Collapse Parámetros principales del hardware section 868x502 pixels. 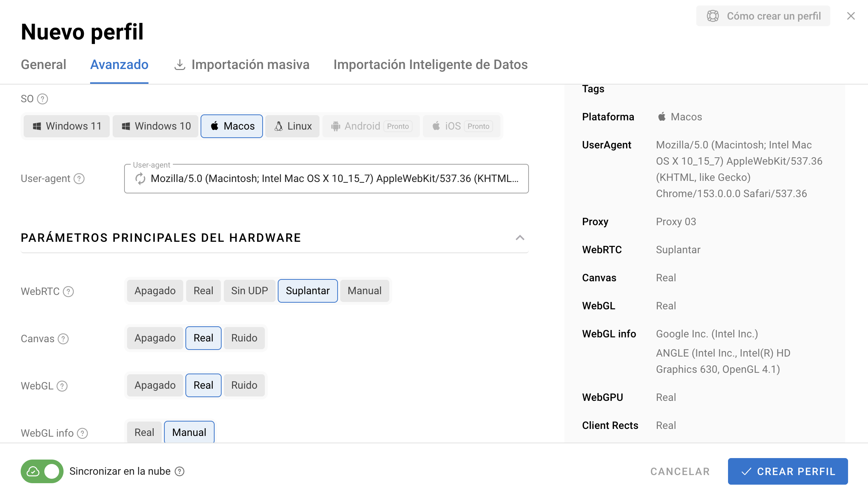(520, 238)
